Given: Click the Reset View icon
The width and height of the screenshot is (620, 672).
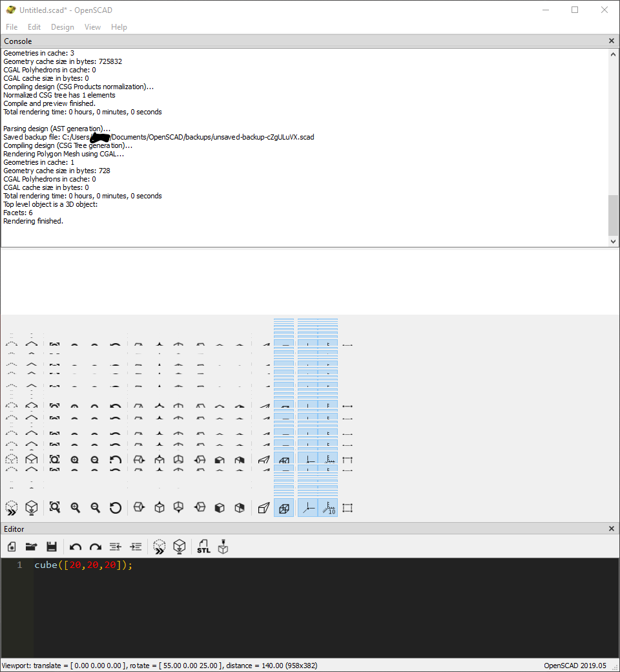Looking at the screenshot, I should pos(116,508).
